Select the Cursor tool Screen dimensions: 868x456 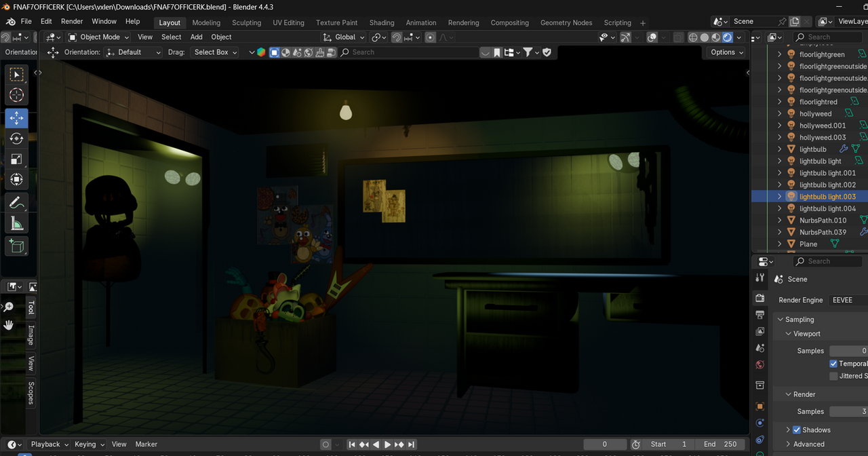coord(17,96)
